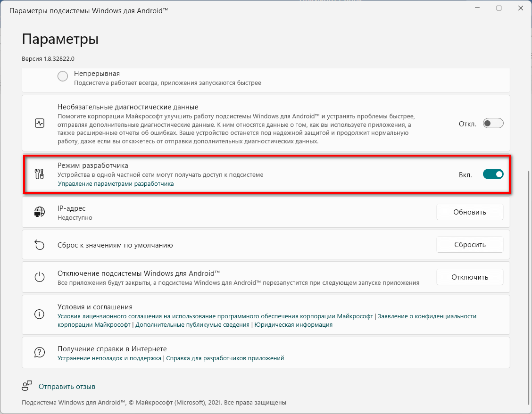Open Устранение неполадок и поддержка link
Image resolution: width=532 pixels, height=414 pixels.
pyautogui.click(x=109, y=358)
